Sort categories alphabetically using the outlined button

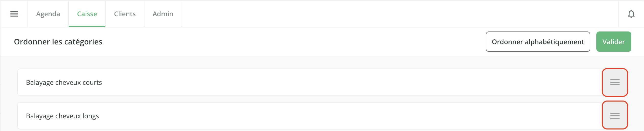pyautogui.click(x=538, y=42)
